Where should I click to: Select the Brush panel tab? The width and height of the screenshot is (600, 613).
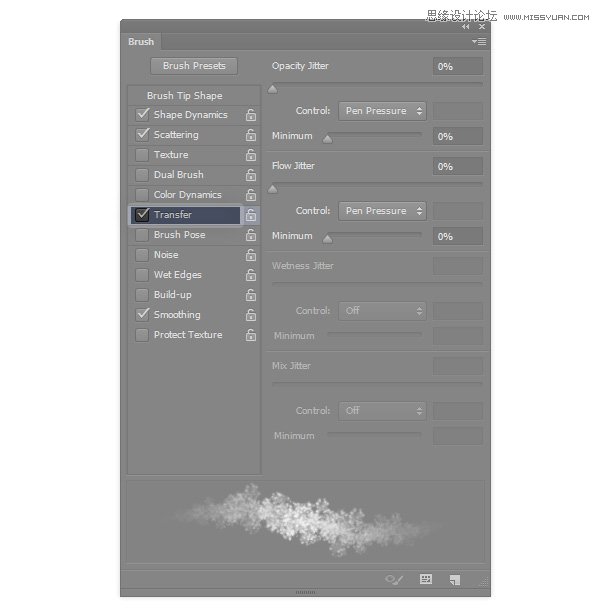141,42
